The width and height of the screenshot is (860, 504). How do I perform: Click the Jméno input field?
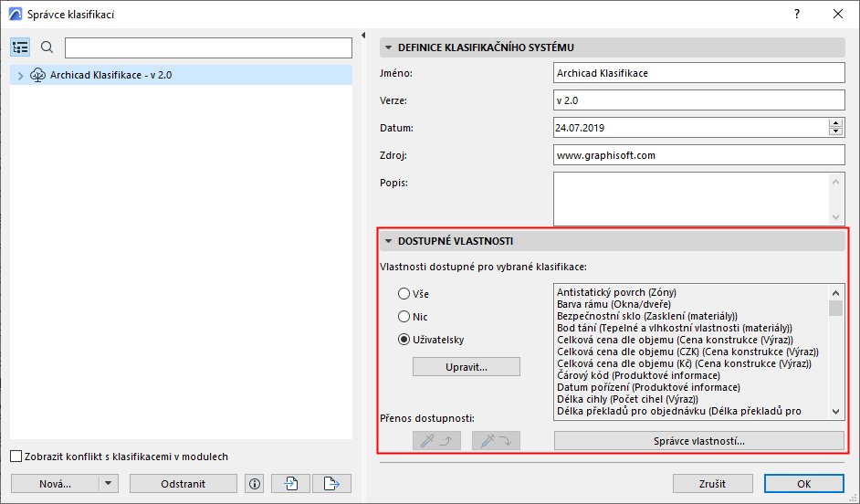click(x=698, y=73)
